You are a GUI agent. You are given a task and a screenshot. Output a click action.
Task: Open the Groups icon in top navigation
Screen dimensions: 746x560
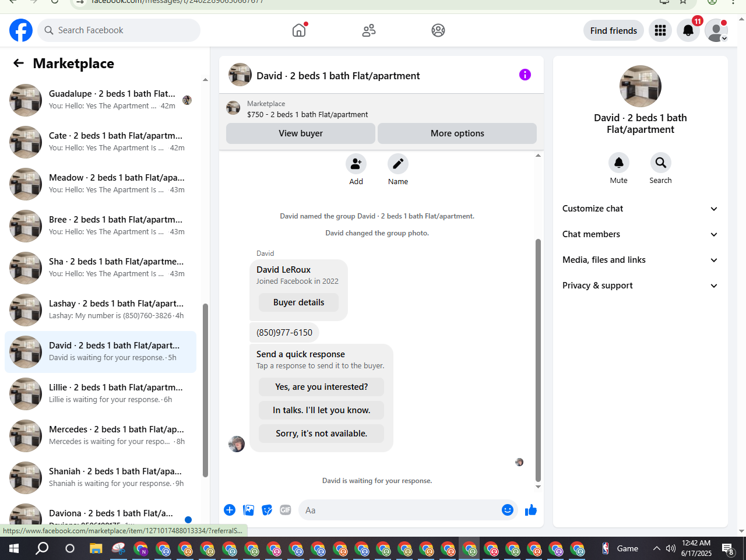pos(438,30)
